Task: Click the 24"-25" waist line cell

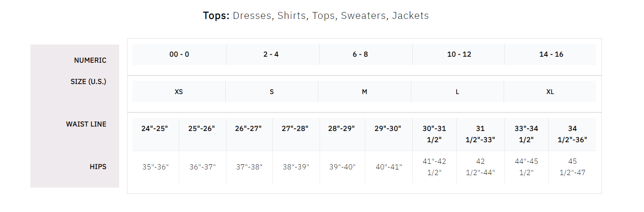Action: click(155, 128)
